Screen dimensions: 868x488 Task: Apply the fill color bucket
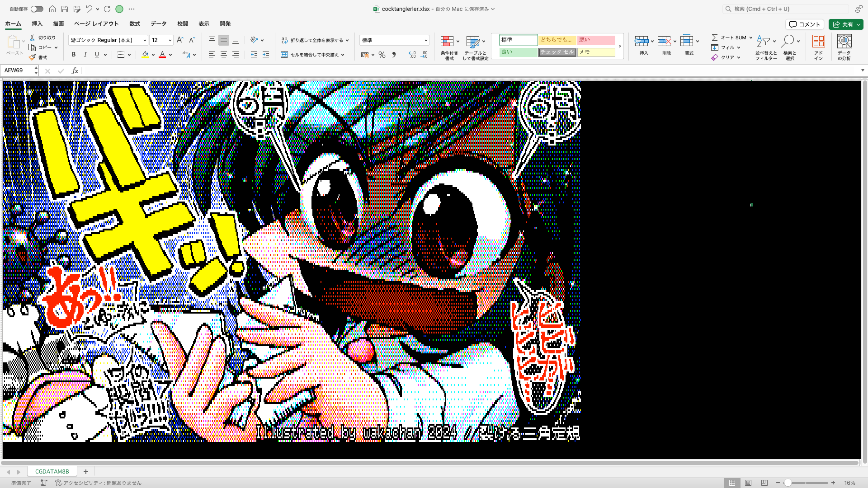click(145, 55)
